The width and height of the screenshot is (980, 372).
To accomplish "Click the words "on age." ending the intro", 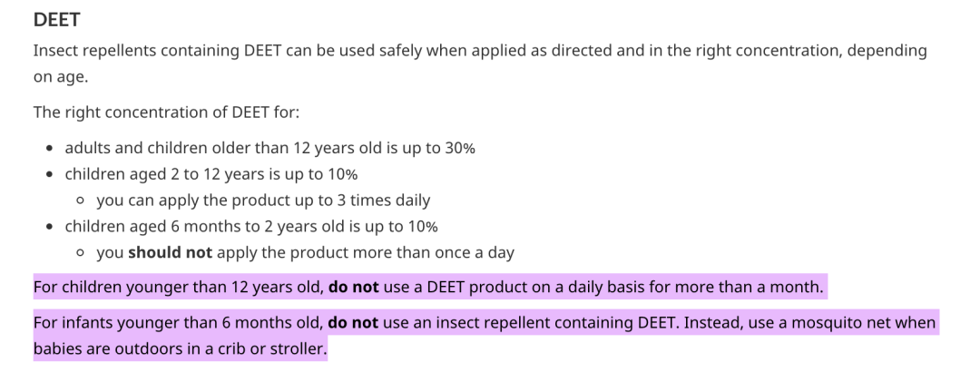I will (x=61, y=78).
